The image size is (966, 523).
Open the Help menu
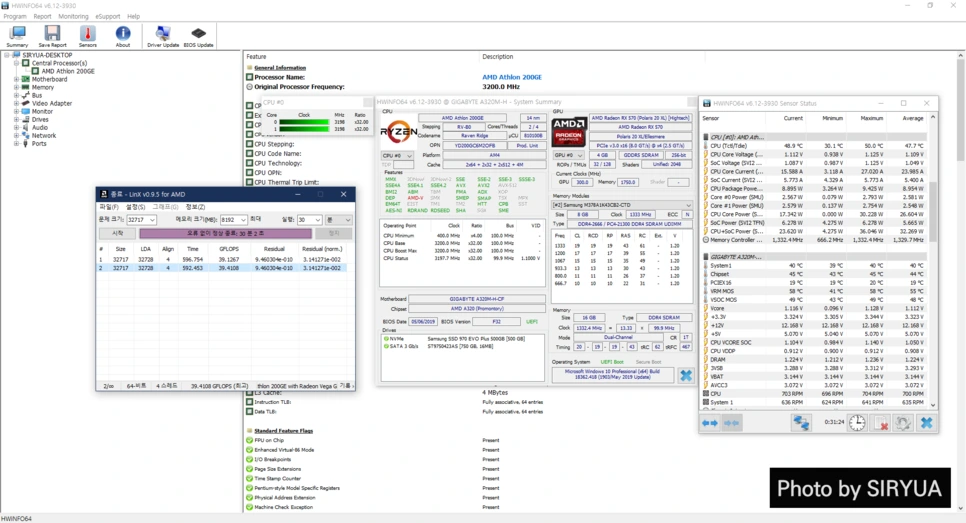click(x=134, y=17)
